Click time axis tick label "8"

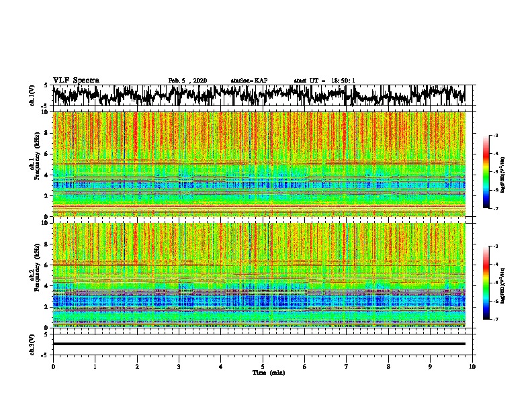tap(388, 367)
